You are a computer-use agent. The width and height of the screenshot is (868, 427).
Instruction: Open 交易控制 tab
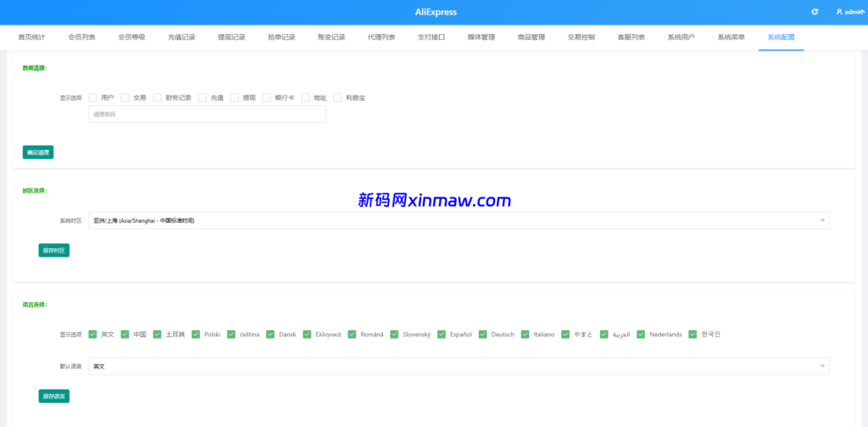point(581,37)
